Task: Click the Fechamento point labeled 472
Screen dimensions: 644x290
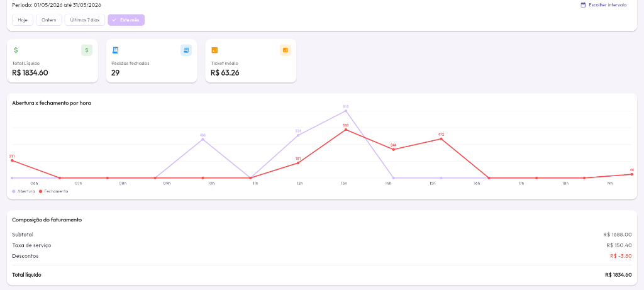Action: tap(441, 139)
